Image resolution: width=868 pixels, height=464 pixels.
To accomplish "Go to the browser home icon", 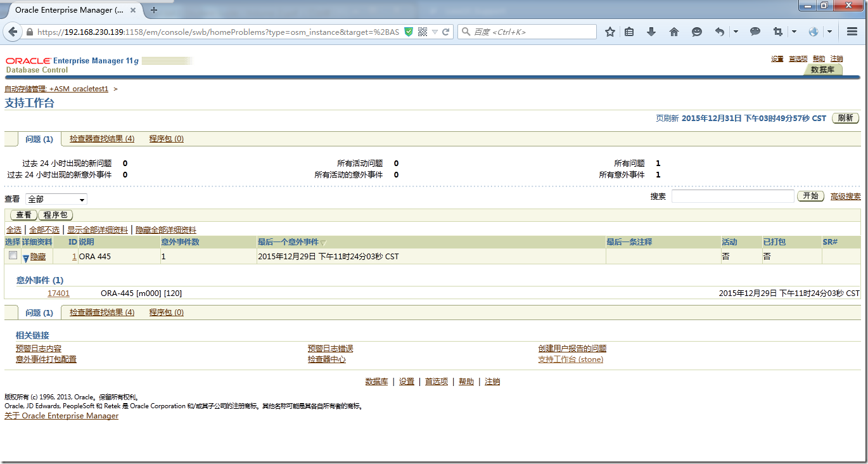I will 673,32.
